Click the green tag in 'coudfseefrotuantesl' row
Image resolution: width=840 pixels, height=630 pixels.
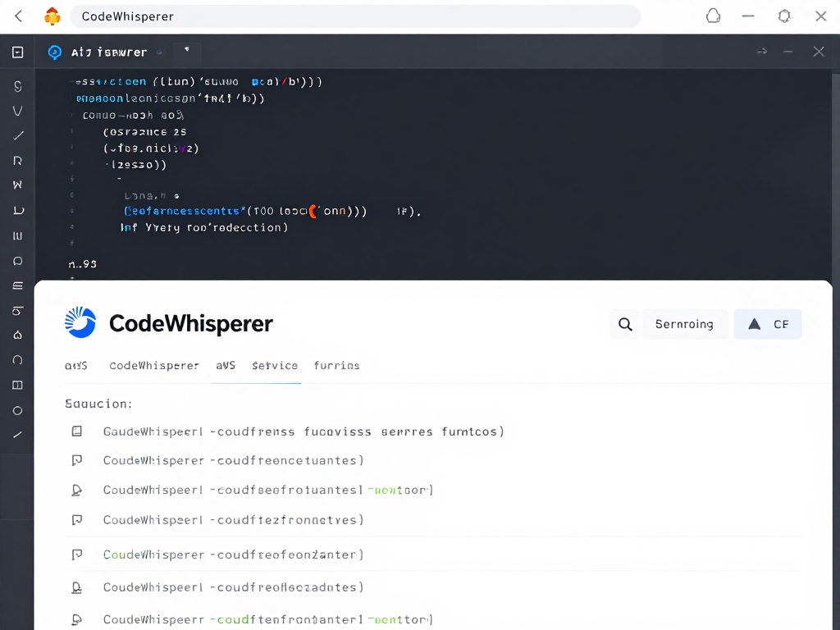pyautogui.click(x=400, y=491)
